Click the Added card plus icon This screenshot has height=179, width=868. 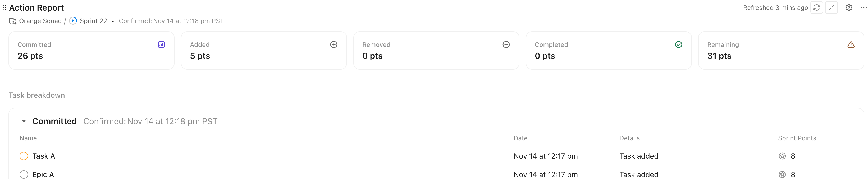point(334,44)
